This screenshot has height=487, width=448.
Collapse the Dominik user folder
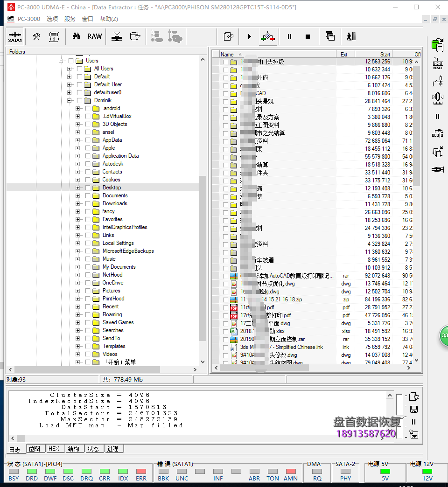pyautogui.click(x=70, y=100)
